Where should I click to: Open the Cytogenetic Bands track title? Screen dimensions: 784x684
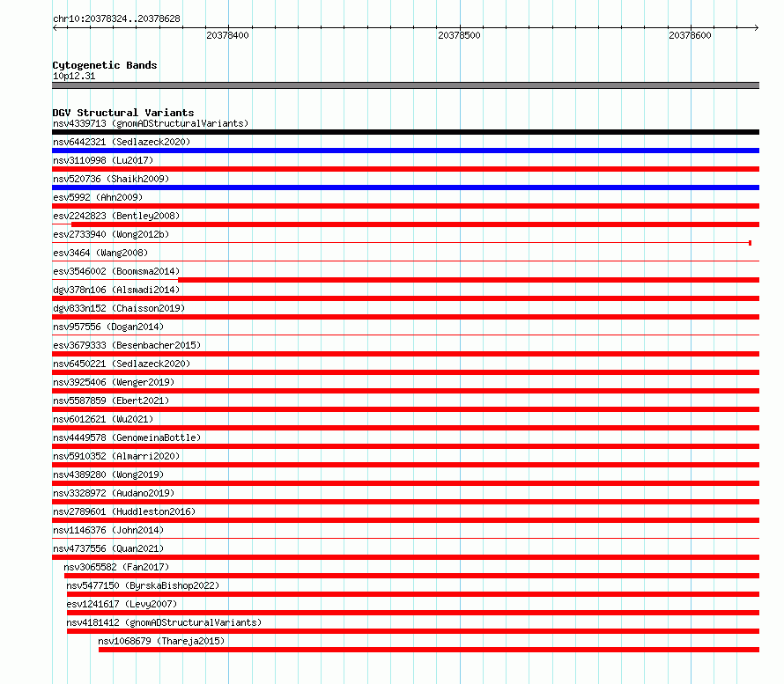pos(105,65)
